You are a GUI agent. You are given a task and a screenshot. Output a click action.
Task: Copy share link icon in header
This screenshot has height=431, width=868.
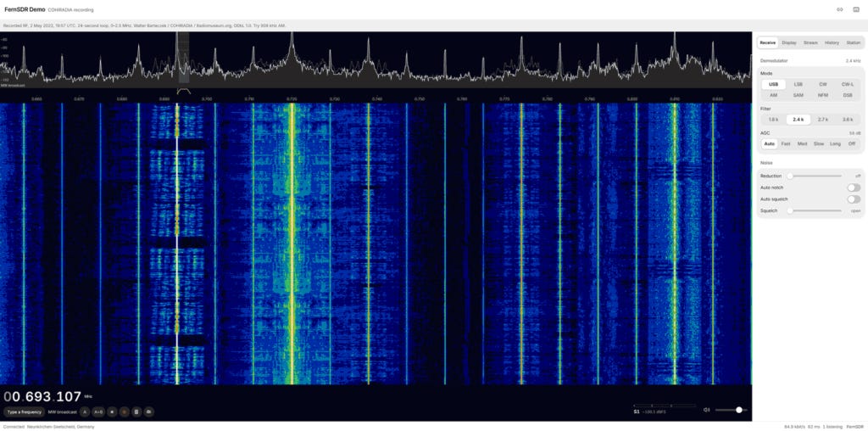click(x=839, y=9)
